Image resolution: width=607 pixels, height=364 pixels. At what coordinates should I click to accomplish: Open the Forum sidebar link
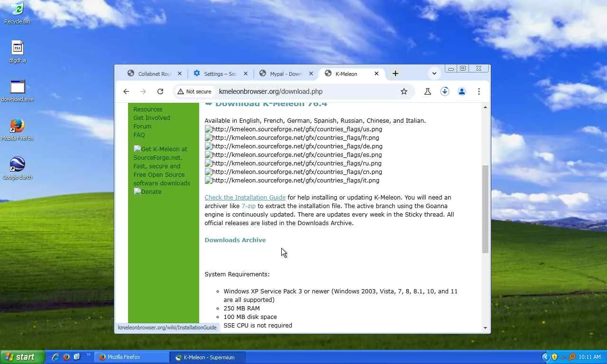(x=142, y=127)
